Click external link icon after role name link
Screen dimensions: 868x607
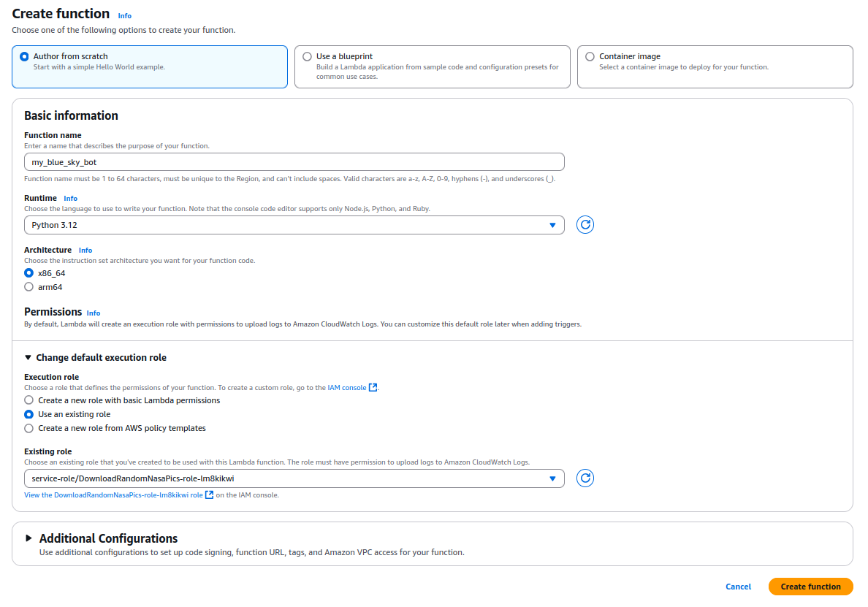point(210,495)
